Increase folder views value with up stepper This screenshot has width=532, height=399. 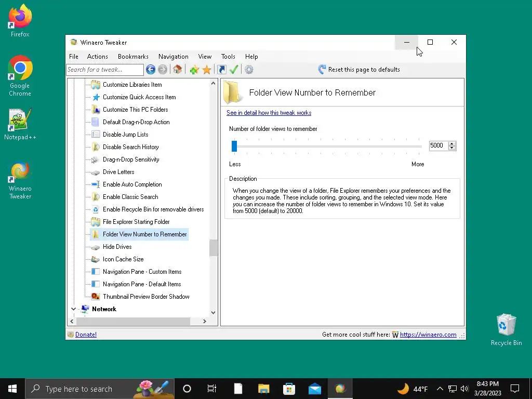point(451,143)
